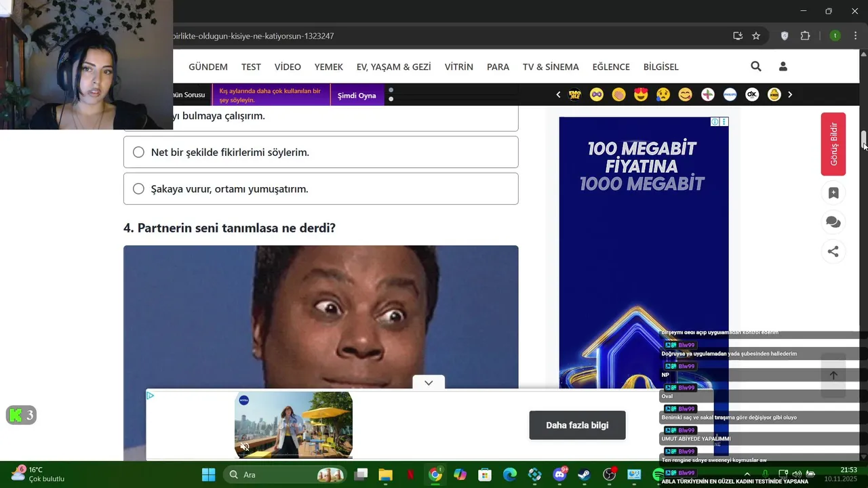Open Discord from the taskbar
Image resolution: width=868 pixels, height=488 pixels.
click(559, 474)
